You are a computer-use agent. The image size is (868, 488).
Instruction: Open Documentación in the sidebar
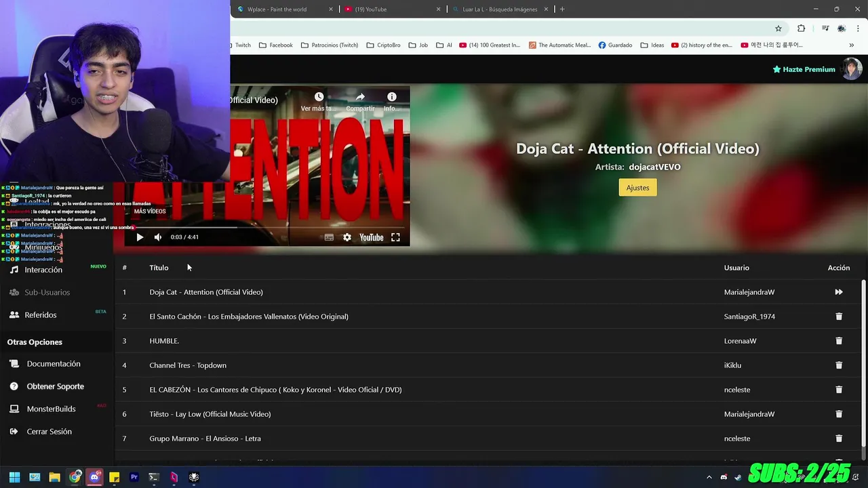[54, 364]
